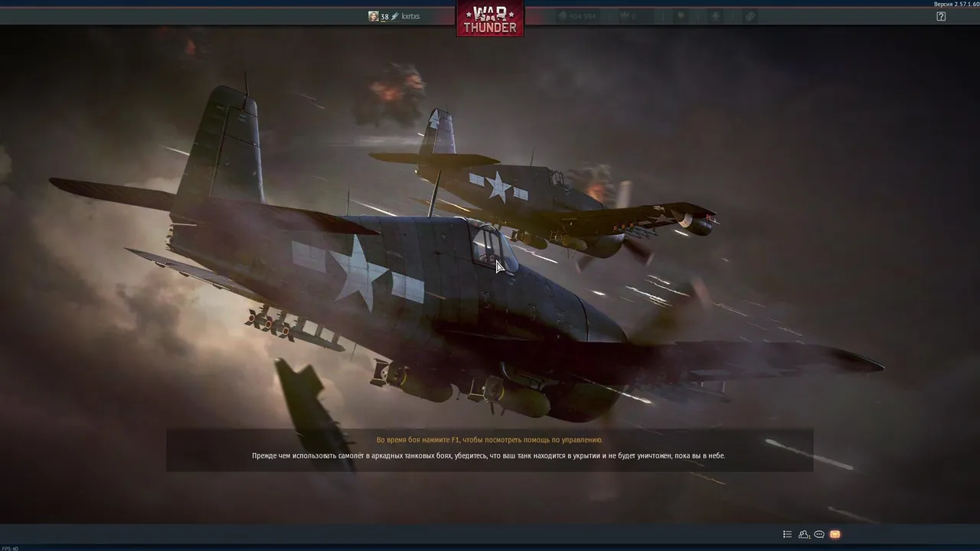This screenshot has width=980, height=551.
Task: Click the arcade tank battles tip text
Action: point(488,456)
